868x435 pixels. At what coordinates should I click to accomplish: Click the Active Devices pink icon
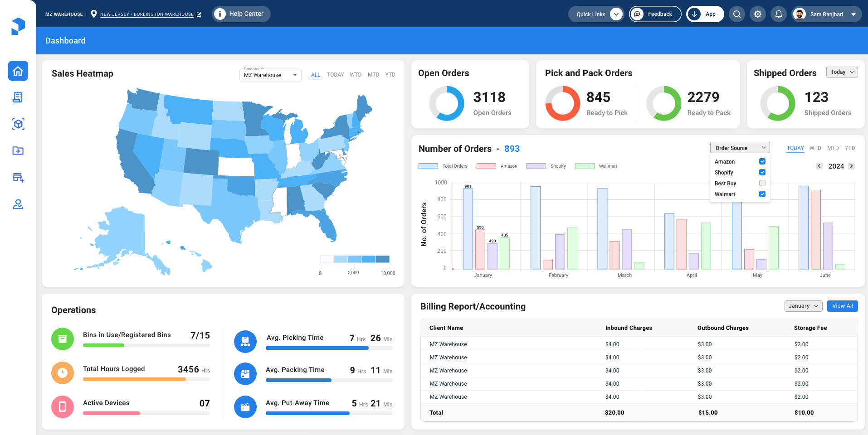coord(63,407)
